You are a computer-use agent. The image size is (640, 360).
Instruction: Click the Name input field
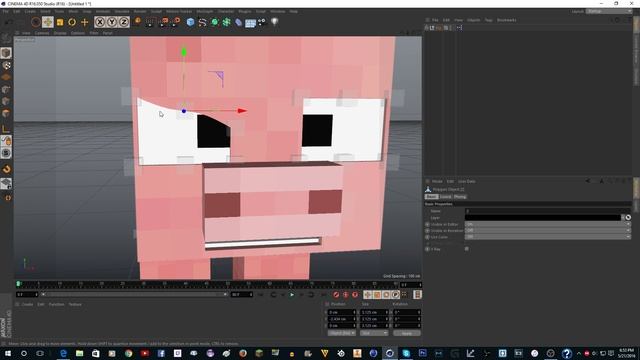coord(547,211)
